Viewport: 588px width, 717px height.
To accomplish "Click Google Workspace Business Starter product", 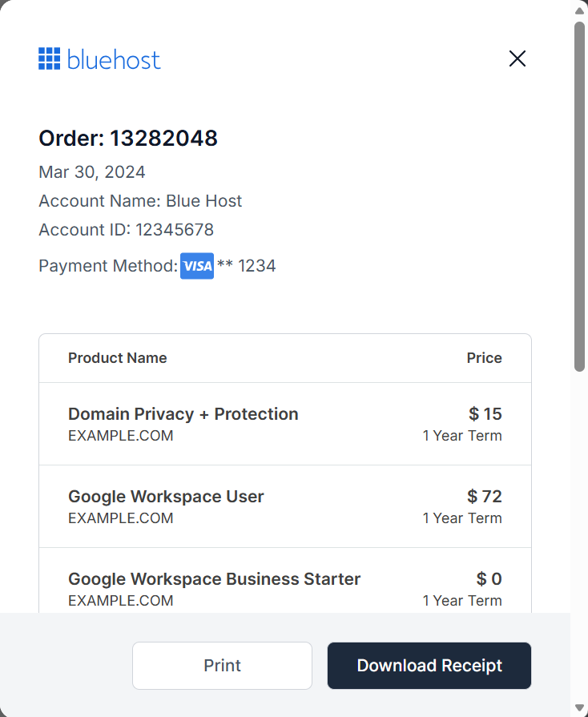I will pyautogui.click(x=214, y=578).
